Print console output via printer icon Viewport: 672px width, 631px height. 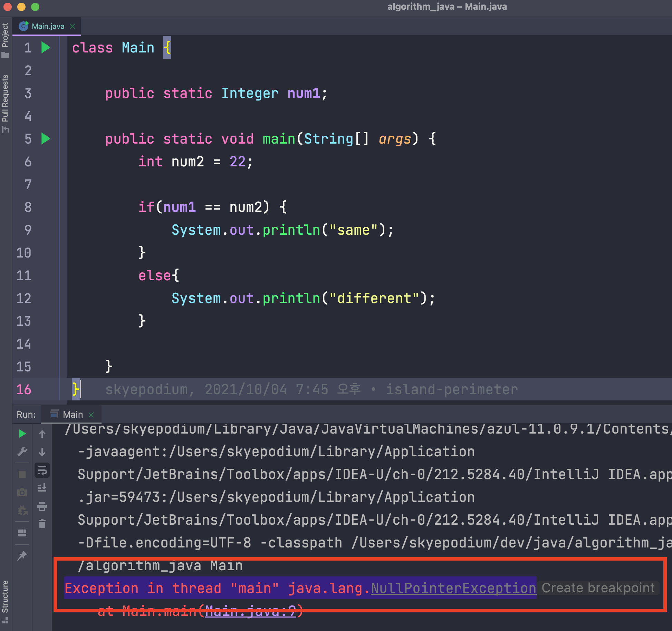(42, 506)
